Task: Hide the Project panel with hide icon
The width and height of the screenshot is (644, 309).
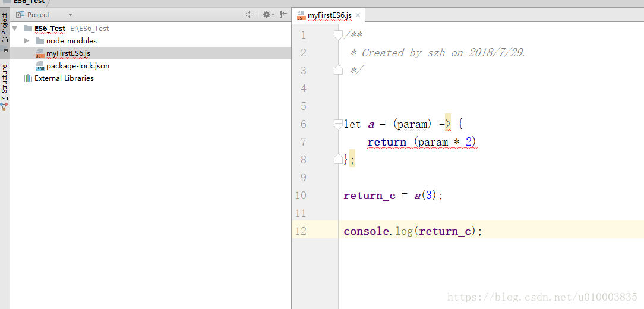Action: [283, 15]
